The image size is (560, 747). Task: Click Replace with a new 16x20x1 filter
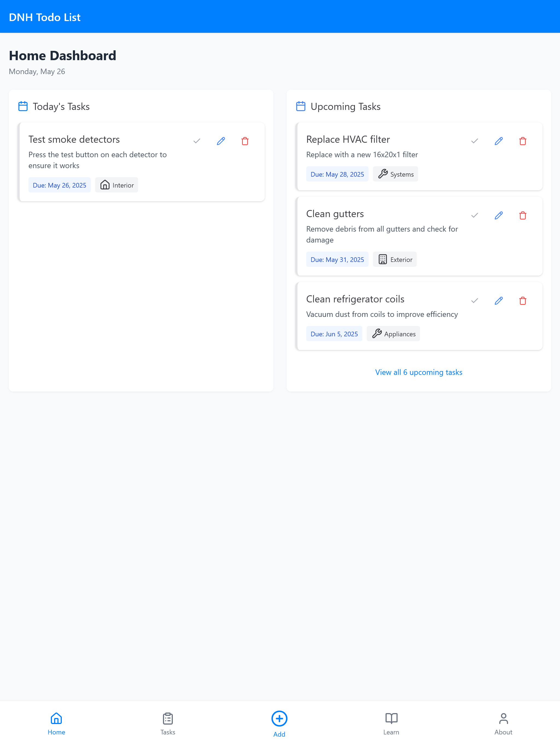coord(362,155)
